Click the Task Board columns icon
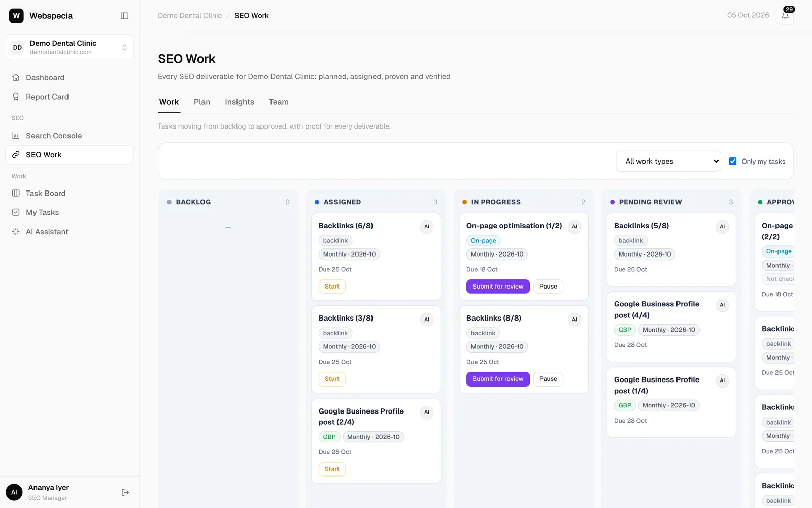The image size is (812, 508). click(16, 194)
